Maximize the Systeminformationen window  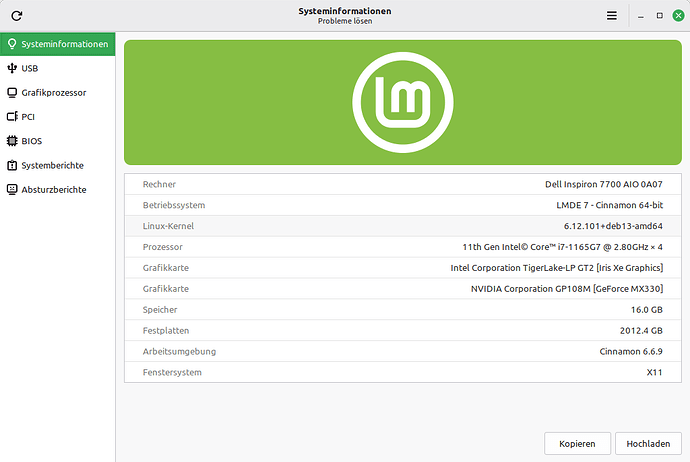pos(660,16)
